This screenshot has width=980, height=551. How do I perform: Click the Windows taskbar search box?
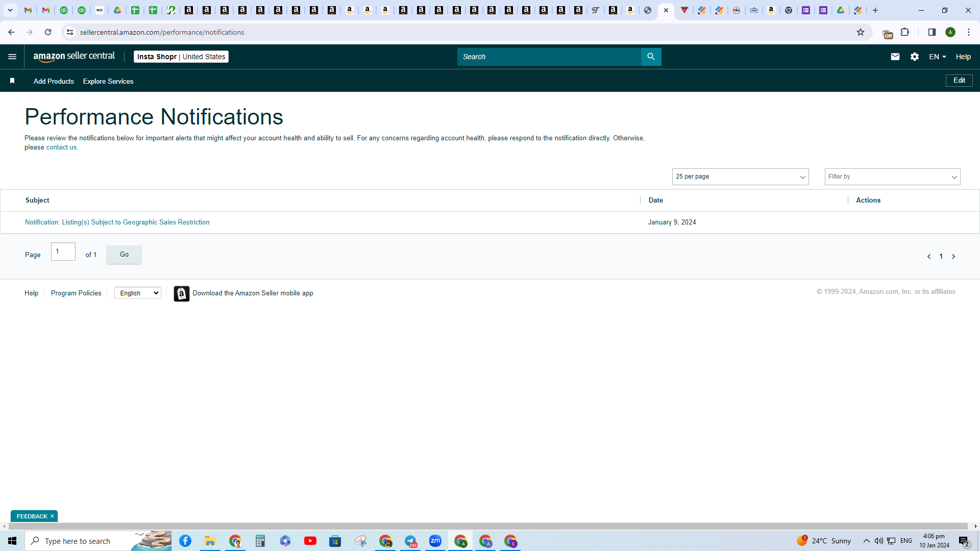98,541
